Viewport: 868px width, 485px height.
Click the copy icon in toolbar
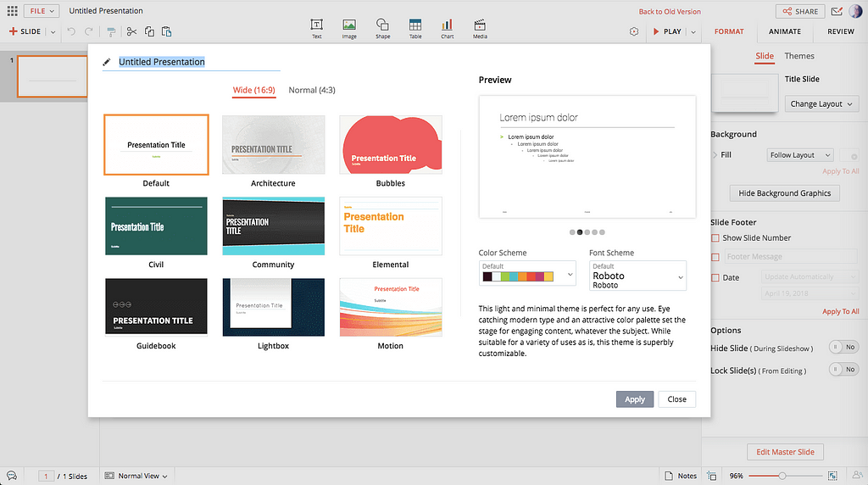click(x=149, y=31)
